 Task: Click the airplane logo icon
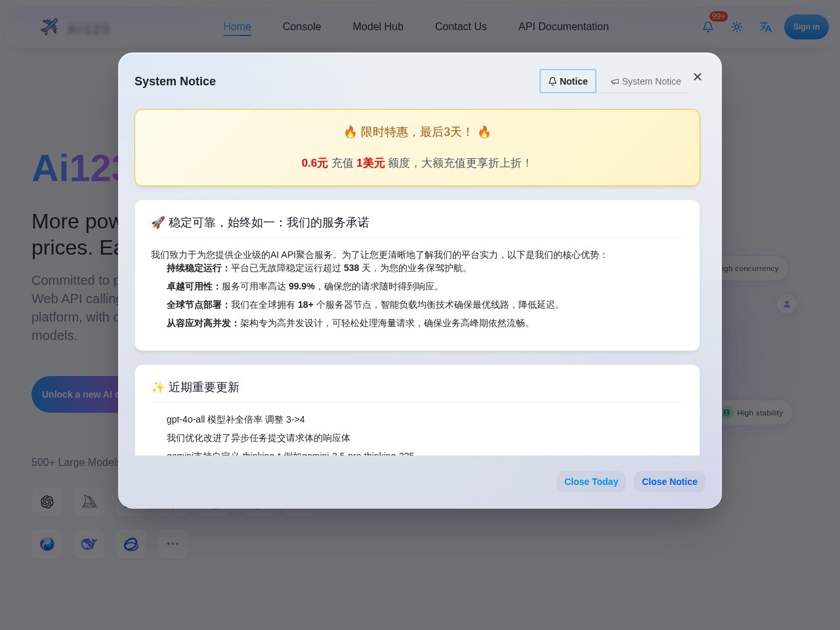point(49,27)
